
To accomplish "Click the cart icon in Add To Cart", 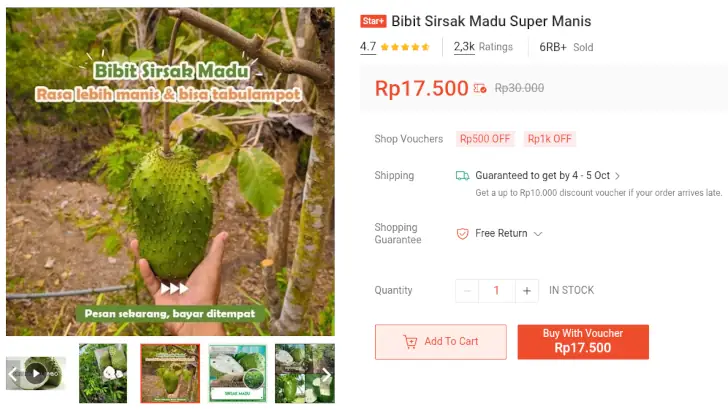I will pyautogui.click(x=410, y=342).
